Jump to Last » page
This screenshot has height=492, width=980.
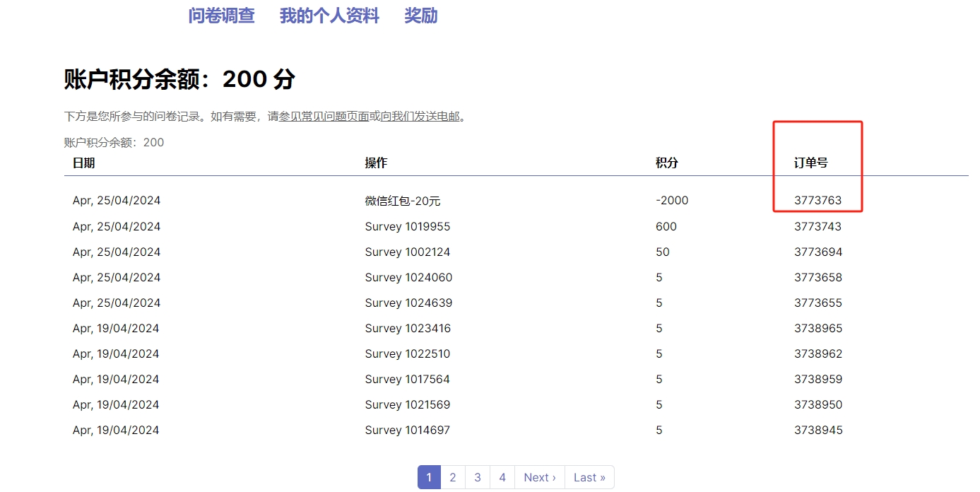(589, 477)
